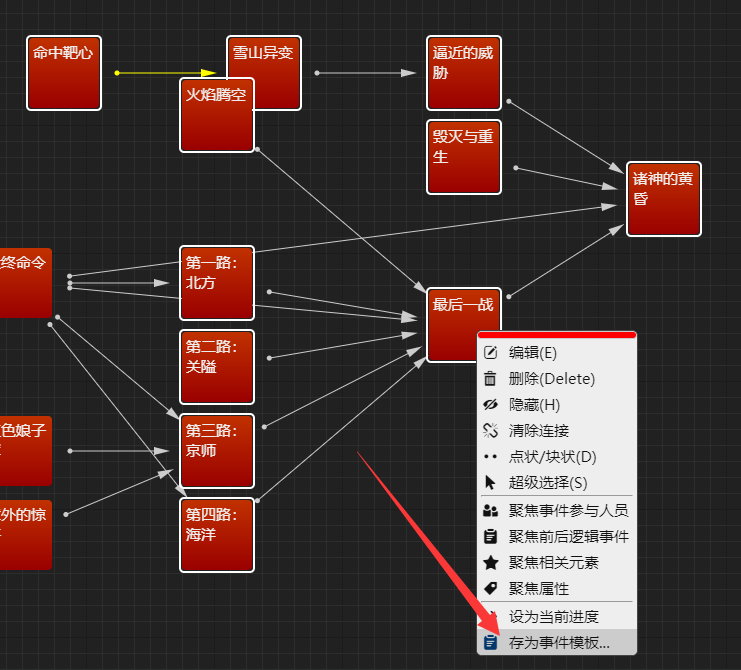This screenshot has width=741, height=670.
Task: Select the 火焰腾空 event block
Action: pos(216,115)
